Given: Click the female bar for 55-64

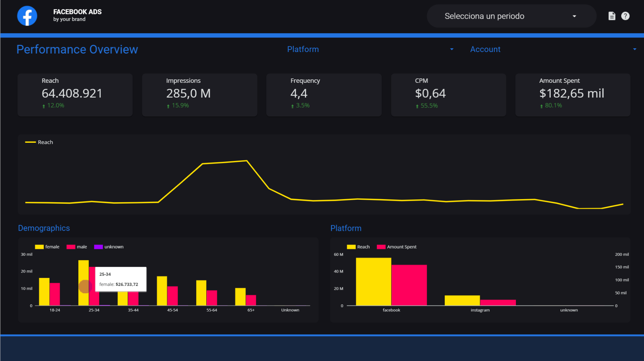Looking at the screenshot, I should (201, 293).
